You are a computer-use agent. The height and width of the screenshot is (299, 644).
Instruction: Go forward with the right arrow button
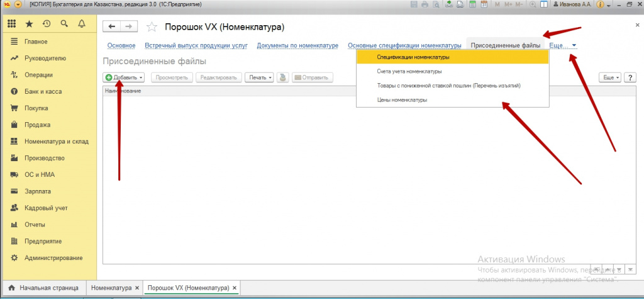pyautogui.click(x=128, y=26)
